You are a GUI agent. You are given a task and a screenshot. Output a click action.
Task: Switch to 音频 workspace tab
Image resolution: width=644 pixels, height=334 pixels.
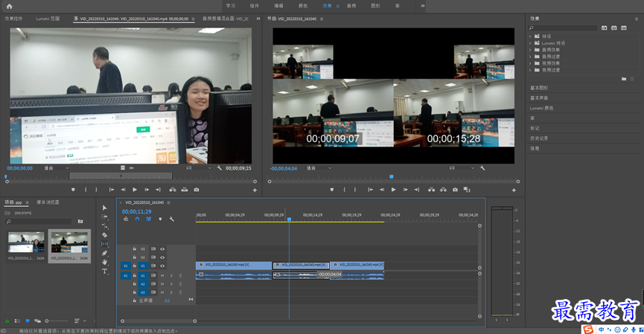point(351,6)
